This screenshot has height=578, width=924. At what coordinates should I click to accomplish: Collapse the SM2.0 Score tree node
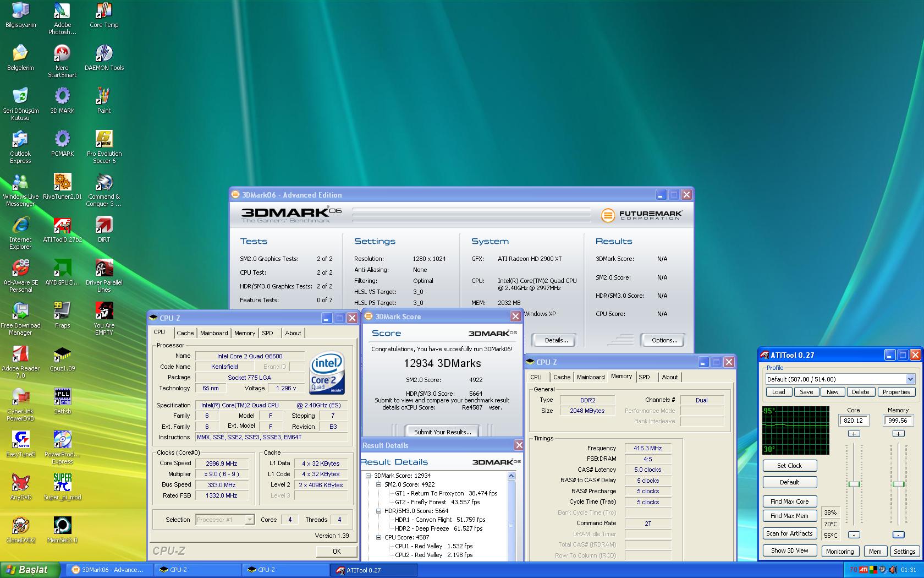(x=379, y=484)
